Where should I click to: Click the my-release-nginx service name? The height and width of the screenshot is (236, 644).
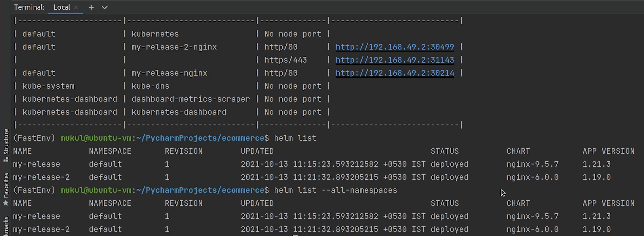pos(169,73)
